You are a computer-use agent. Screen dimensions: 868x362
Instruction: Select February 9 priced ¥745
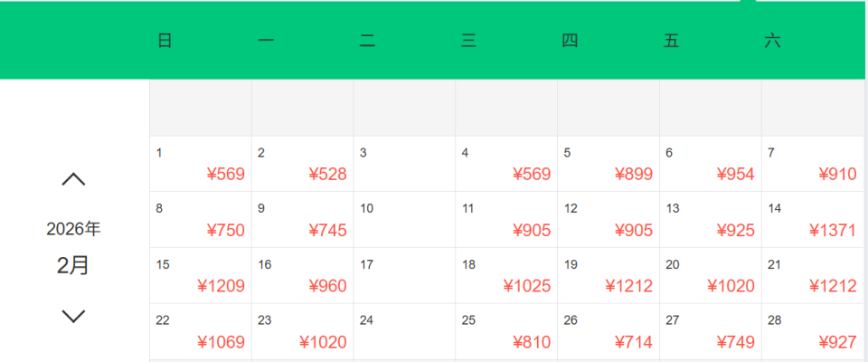tap(302, 220)
